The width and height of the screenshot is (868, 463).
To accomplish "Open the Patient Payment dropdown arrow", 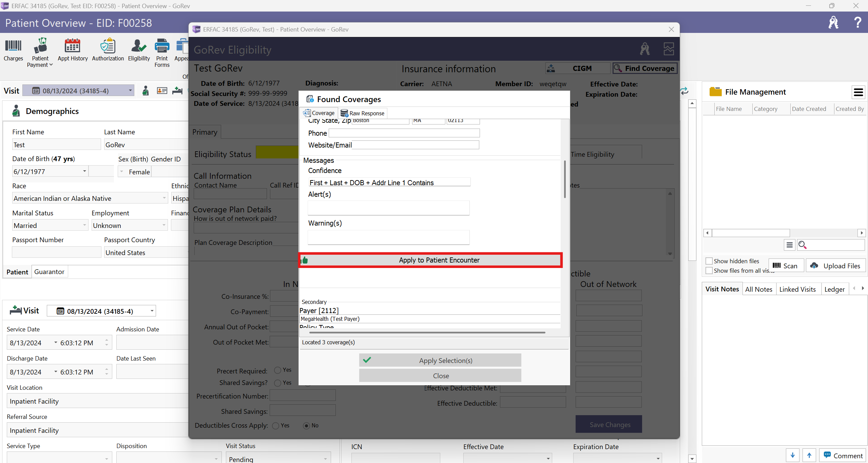I will click(x=51, y=64).
